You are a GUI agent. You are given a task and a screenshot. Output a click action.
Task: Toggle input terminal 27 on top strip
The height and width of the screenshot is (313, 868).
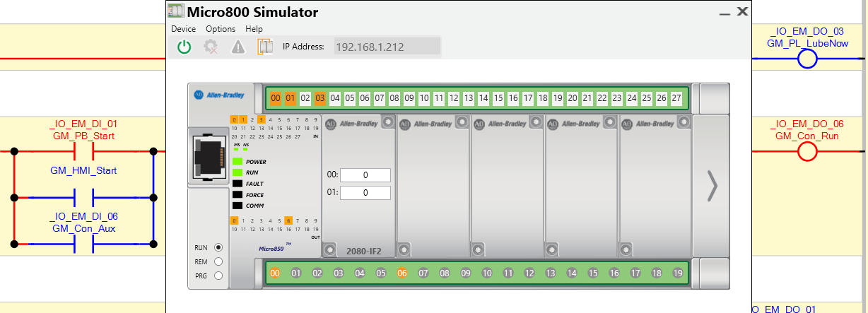[676, 98]
